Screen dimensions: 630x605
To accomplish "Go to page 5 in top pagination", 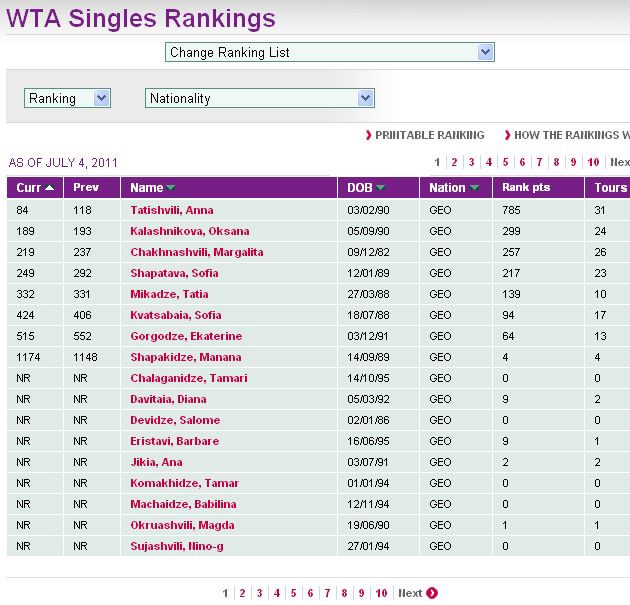I will [505, 162].
